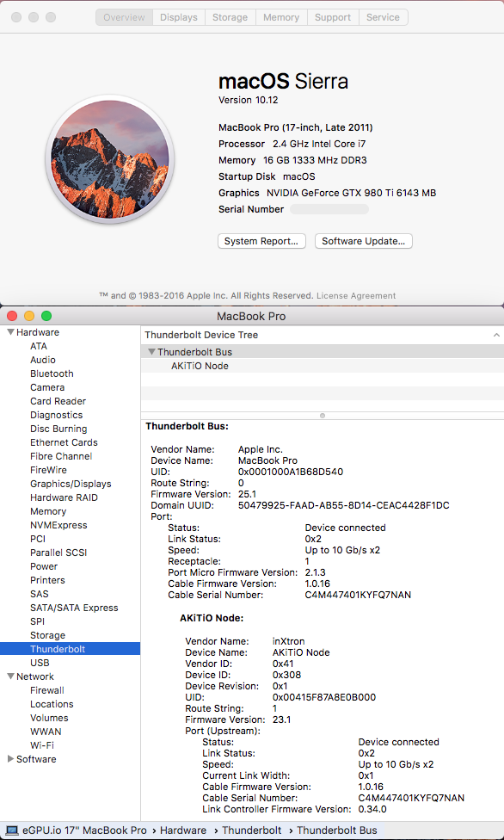Click the yellow minimize button of MacBook Pro window
Viewport: 504px width, 840px height.
pyautogui.click(x=29, y=316)
